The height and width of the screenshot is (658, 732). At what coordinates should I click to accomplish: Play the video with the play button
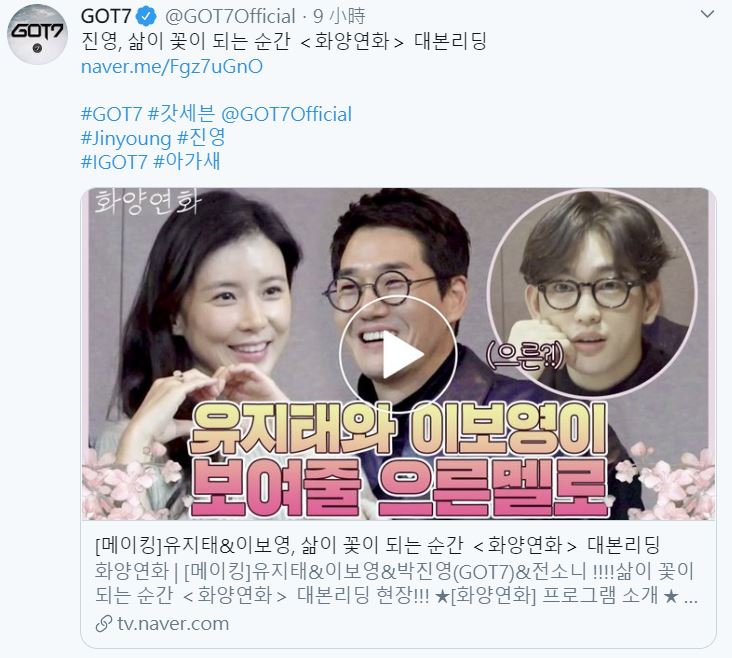398,354
